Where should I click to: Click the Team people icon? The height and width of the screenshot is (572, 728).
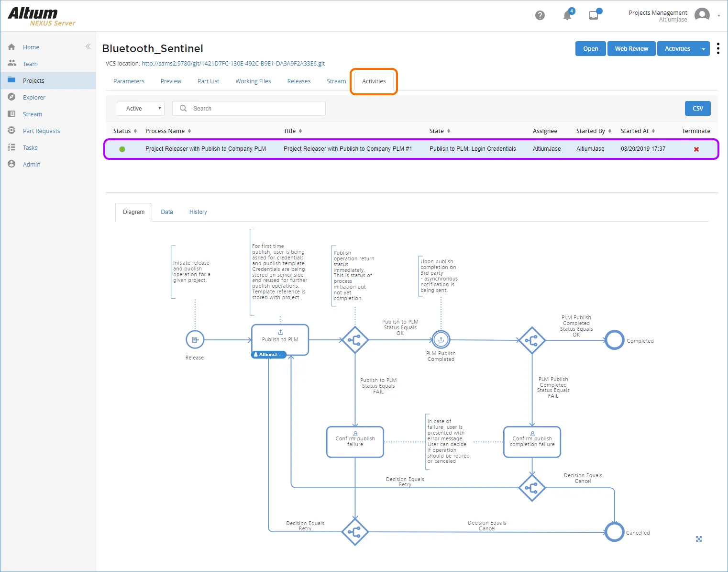pyautogui.click(x=12, y=63)
